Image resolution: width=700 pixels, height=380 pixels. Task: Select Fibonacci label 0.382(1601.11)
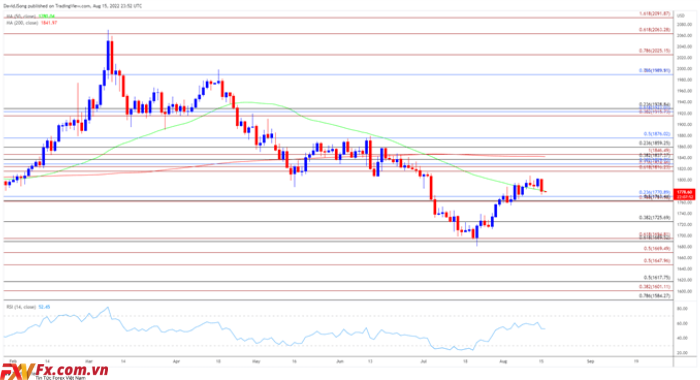point(655,287)
